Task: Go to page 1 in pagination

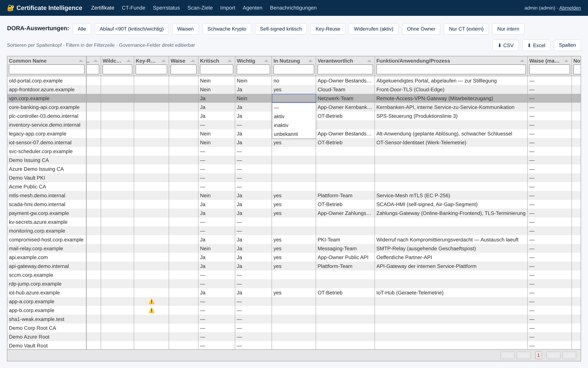Action: click(538, 355)
